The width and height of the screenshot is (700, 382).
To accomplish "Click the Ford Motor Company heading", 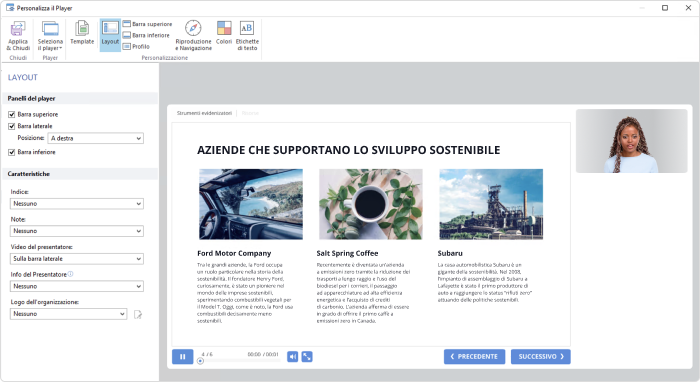I will pyautogui.click(x=234, y=253).
